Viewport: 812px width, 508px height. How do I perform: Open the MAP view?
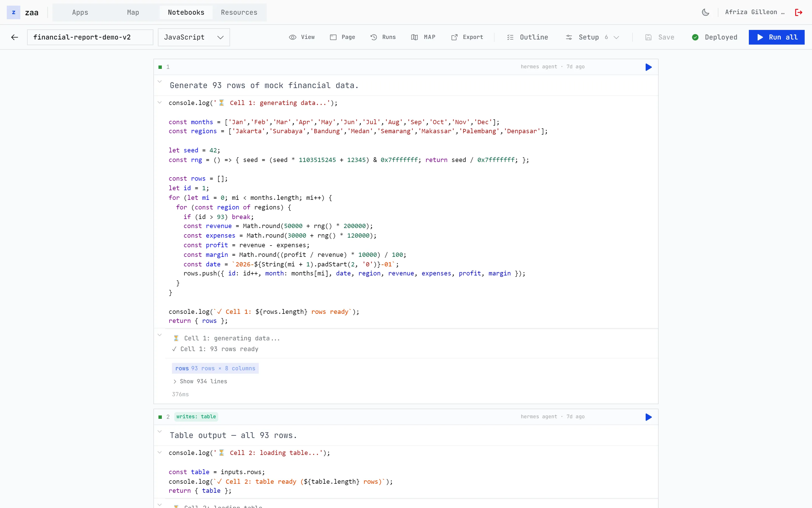pos(423,37)
